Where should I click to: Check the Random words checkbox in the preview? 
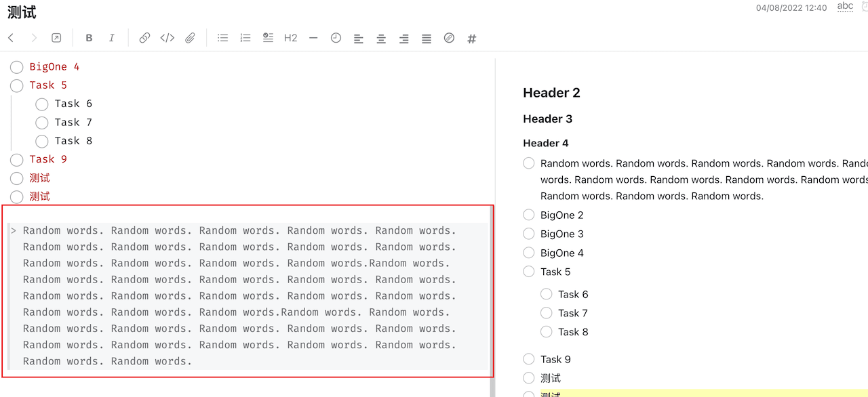(529, 163)
